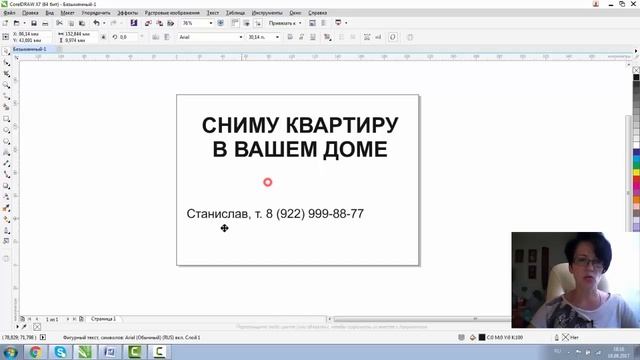Click the Search content icon

pyautogui.click(x=133, y=23)
